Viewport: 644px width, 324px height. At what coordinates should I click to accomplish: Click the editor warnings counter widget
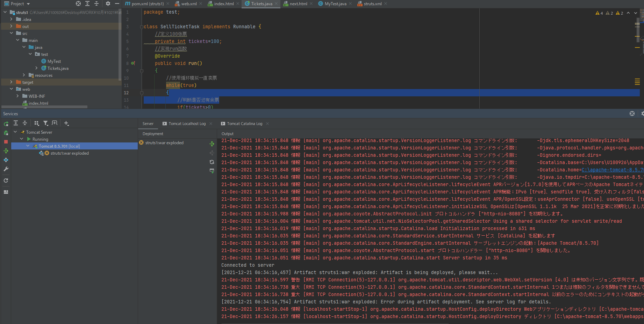[x=609, y=13]
